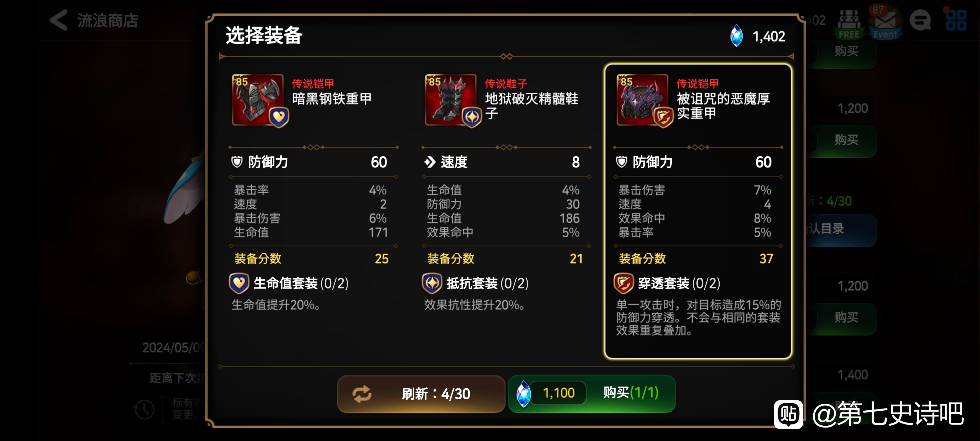Click the 抵抗套装 shield icon
The image size is (980, 441).
coord(432,284)
